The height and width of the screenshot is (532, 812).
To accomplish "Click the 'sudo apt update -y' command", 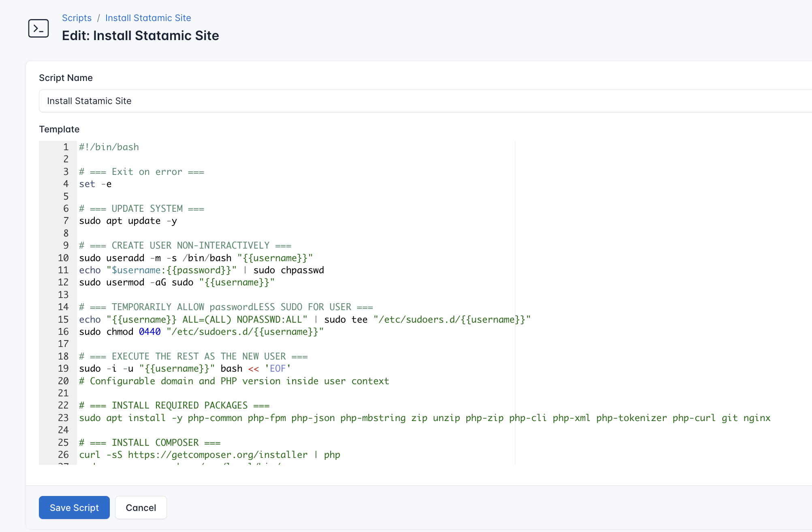I will tap(128, 221).
